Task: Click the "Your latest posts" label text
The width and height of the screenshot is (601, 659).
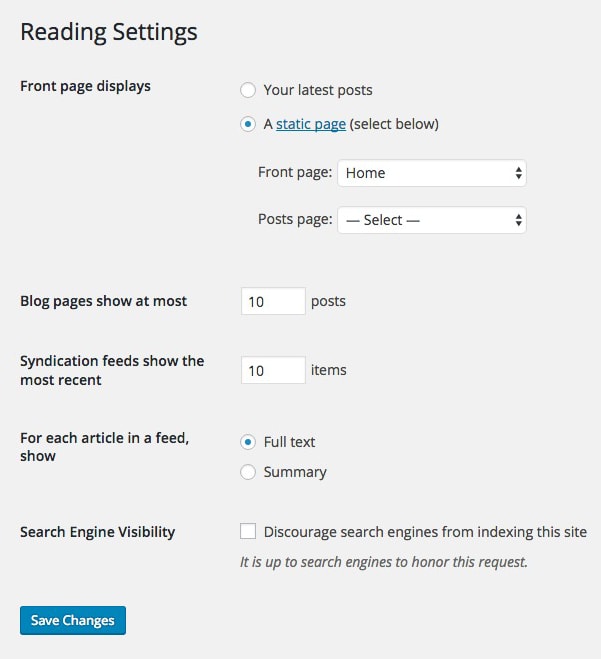Action: (x=318, y=90)
